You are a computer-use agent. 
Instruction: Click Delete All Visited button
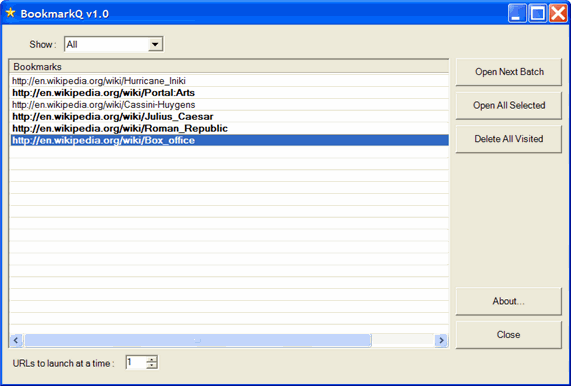(509, 139)
